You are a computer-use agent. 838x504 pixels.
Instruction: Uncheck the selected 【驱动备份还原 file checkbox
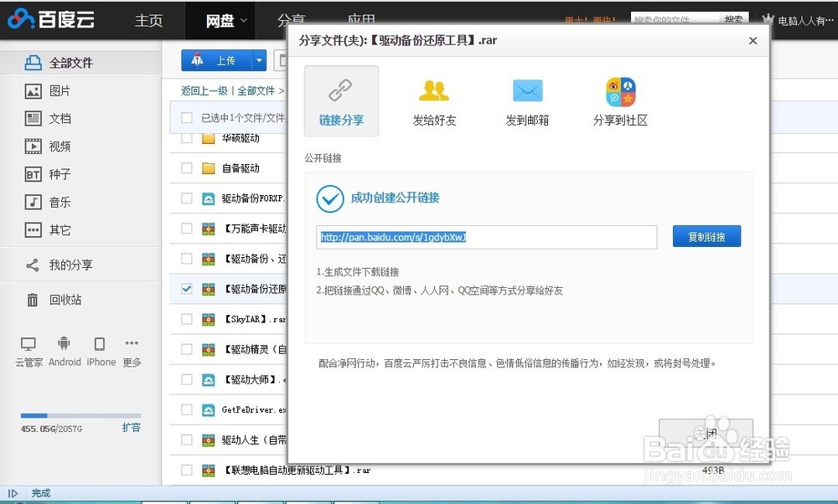pos(187,289)
